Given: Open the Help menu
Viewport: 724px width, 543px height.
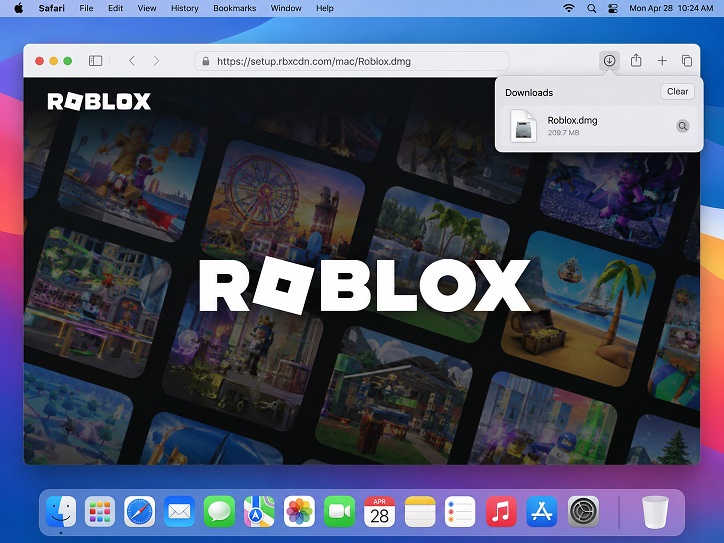Looking at the screenshot, I should [x=325, y=8].
